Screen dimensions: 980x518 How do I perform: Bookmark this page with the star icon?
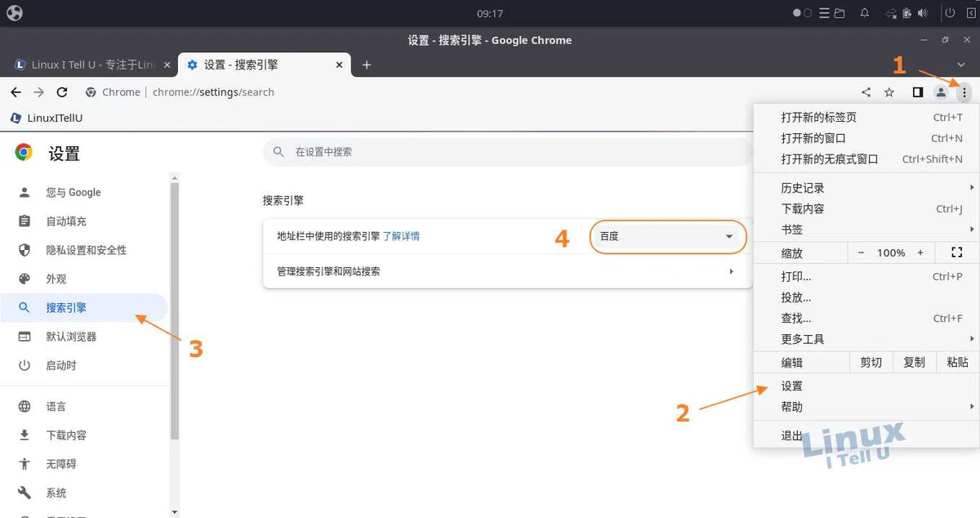coord(889,92)
